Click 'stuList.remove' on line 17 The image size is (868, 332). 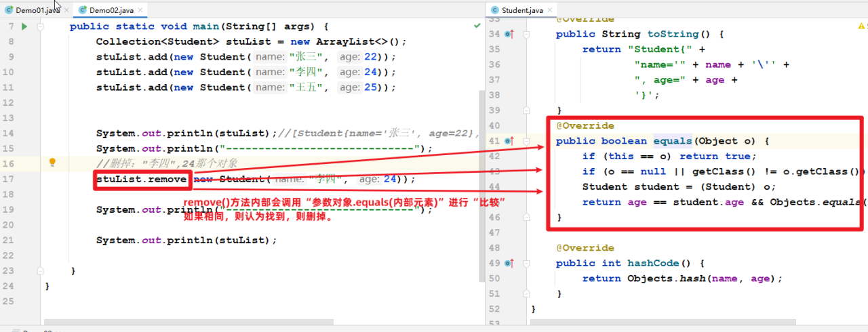pos(141,179)
